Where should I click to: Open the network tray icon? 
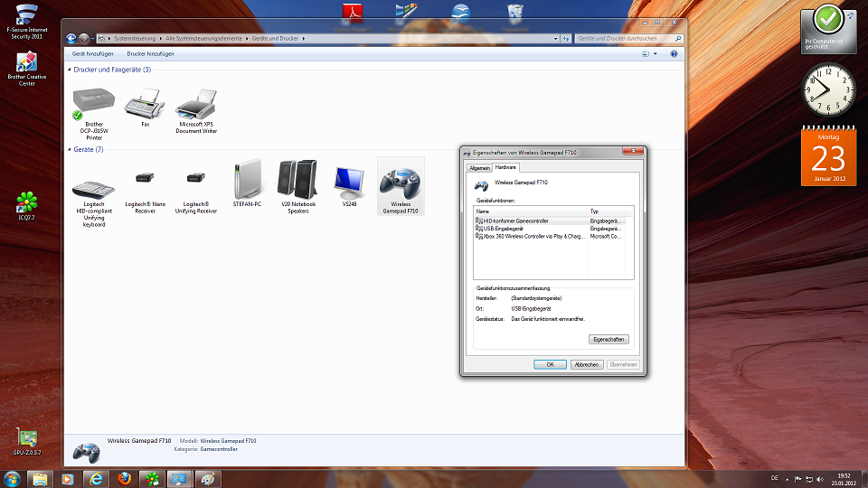click(x=808, y=479)
